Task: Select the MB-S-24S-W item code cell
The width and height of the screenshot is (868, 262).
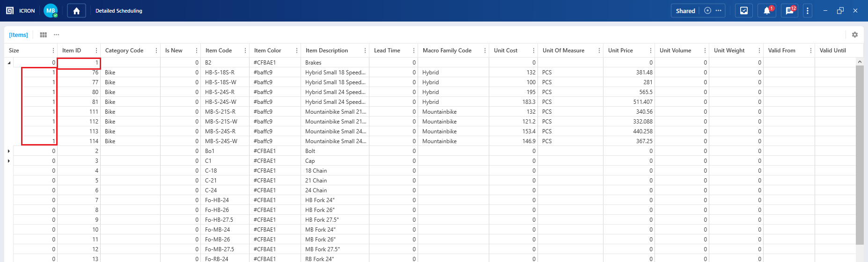Action: 225,141
